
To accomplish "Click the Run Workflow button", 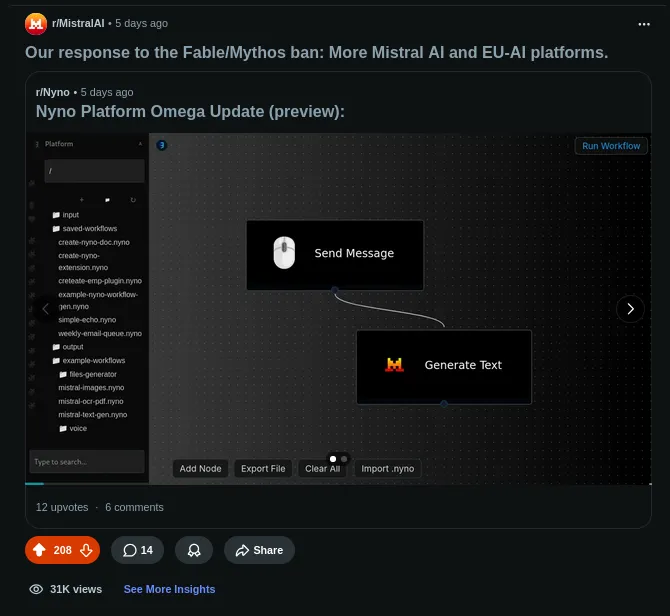I will tap(611, 146).
